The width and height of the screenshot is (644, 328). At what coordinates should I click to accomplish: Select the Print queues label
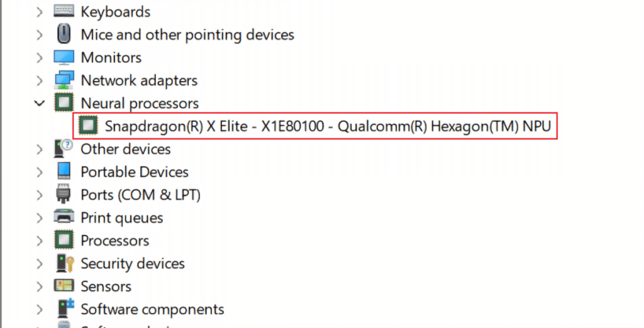121,217
